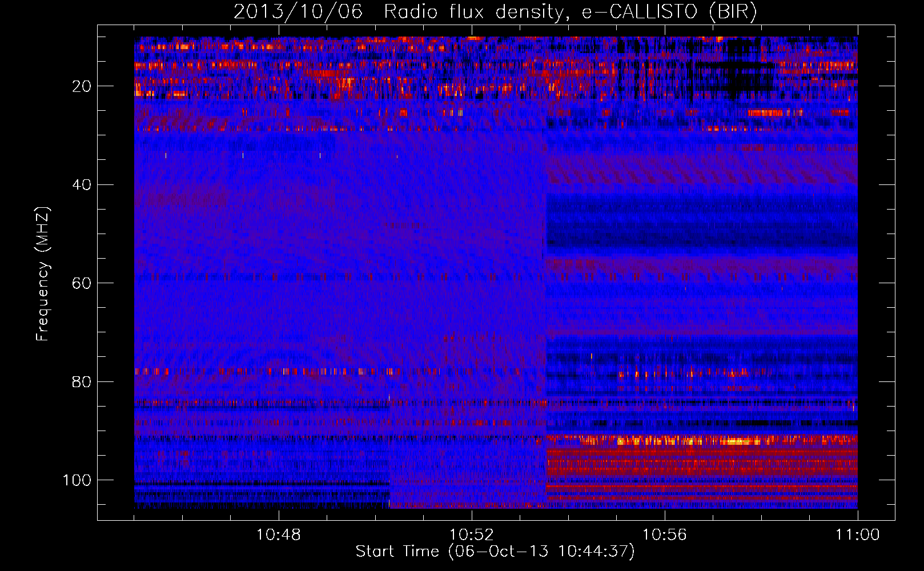Click the "10:52" time tick label
The width and height of the screenshot is (924, 571).
coord(472,535)
